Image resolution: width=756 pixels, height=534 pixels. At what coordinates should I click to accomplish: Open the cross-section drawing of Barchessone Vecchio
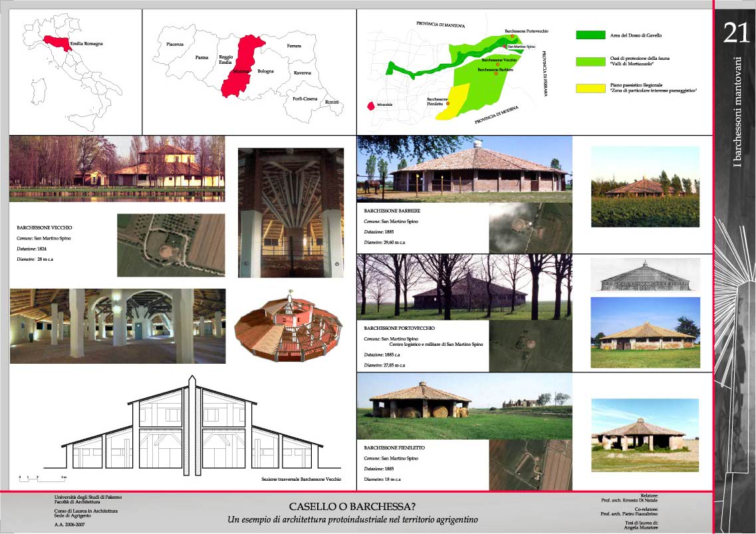click(192, 426)
